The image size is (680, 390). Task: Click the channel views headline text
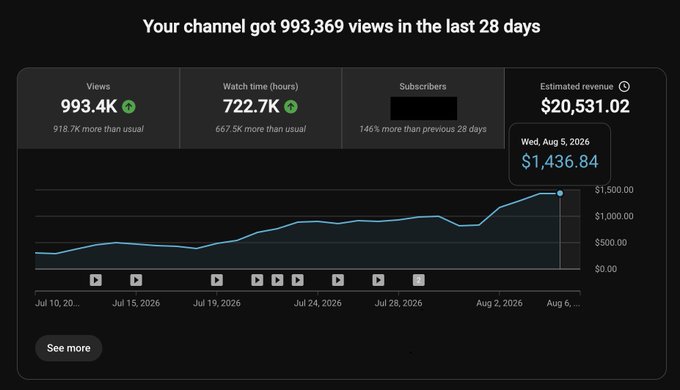tap(342, 26)
